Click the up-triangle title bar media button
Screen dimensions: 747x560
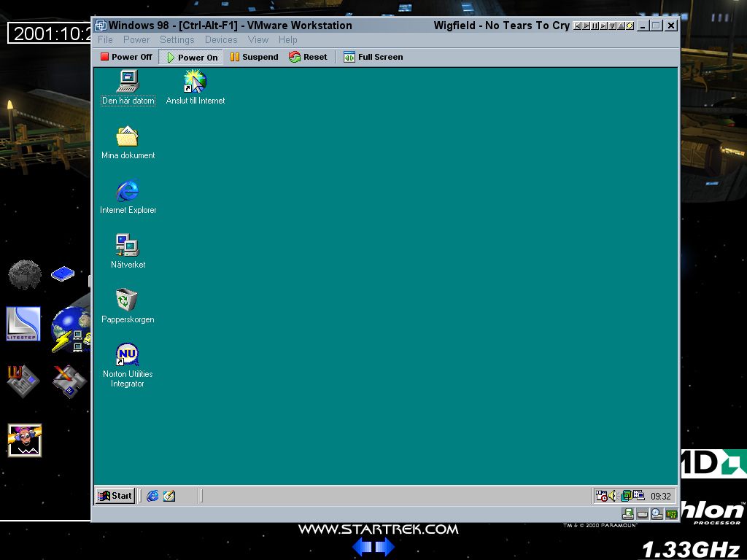622,26
